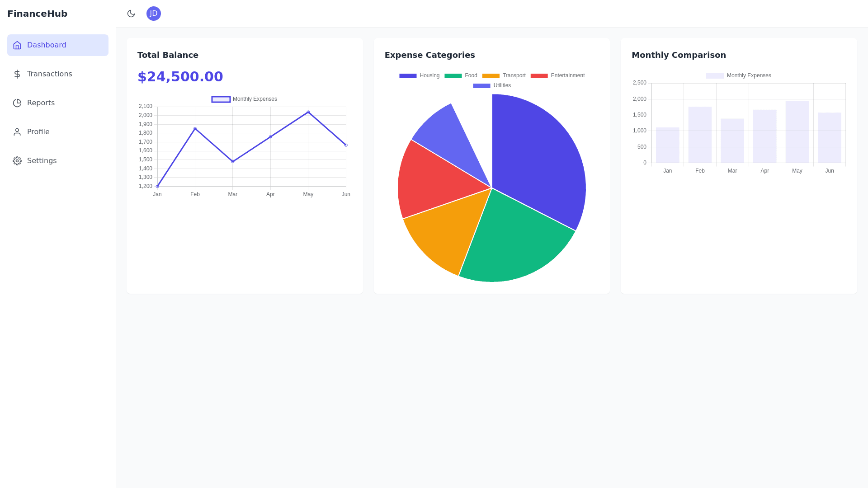Toggle bar chart Monthly Expenses legend

739,76
